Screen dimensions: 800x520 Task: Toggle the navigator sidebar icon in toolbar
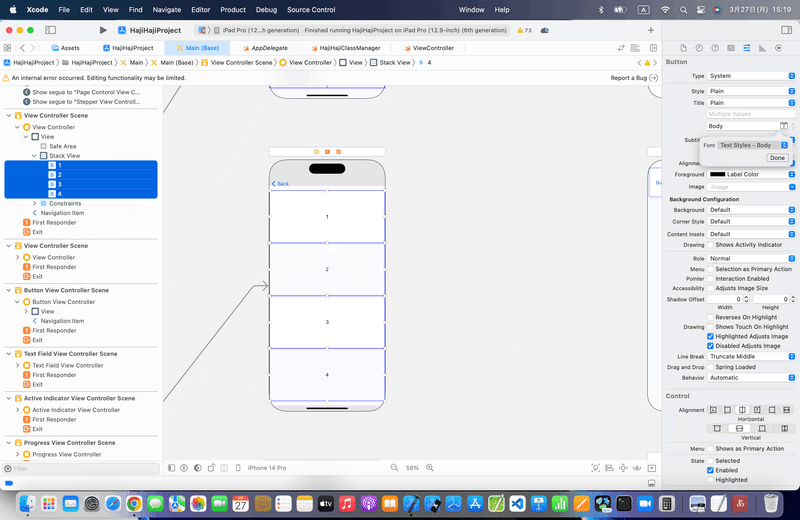click(51, 30)
